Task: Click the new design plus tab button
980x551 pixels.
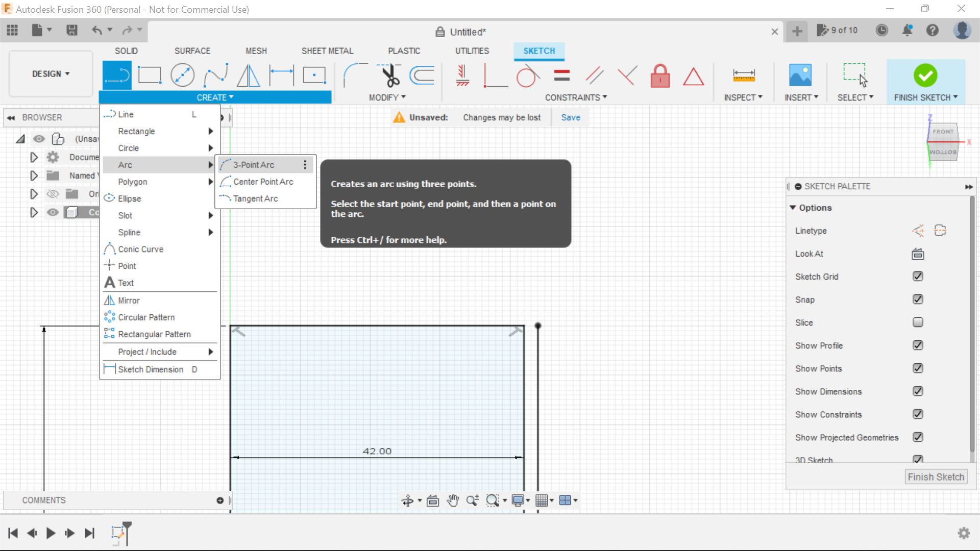Action: (x=797, y=31)
